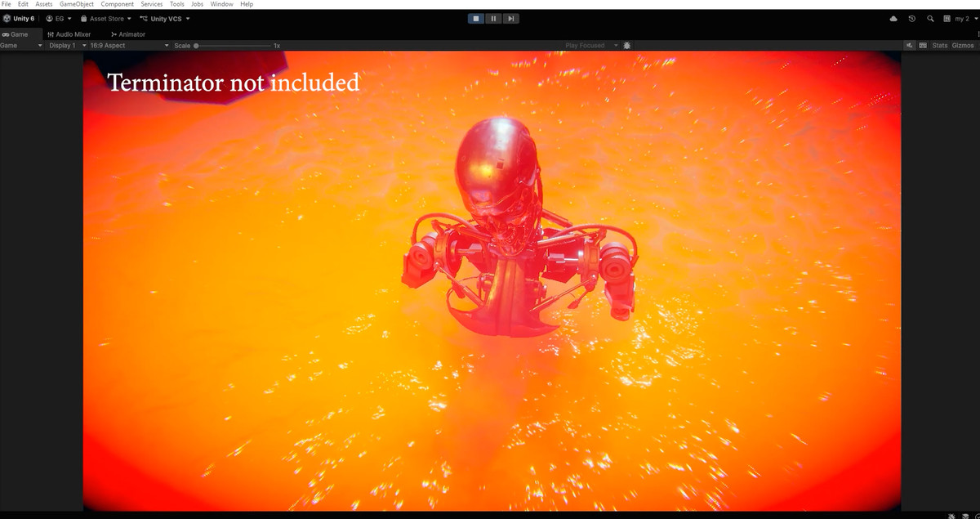Toggle the Stats overlay
Image resolution: width=980 pixels, height=519 pixels.
coord(940,46)
